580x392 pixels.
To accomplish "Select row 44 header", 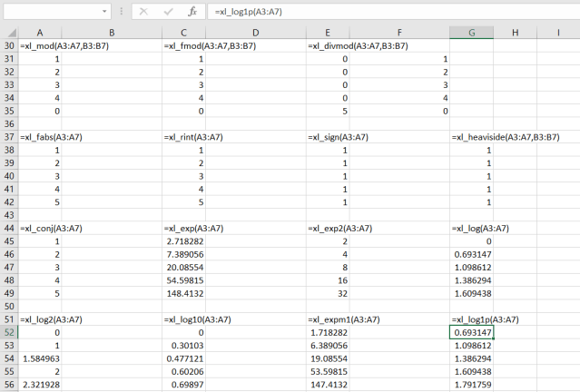I will tap(8, 229).
